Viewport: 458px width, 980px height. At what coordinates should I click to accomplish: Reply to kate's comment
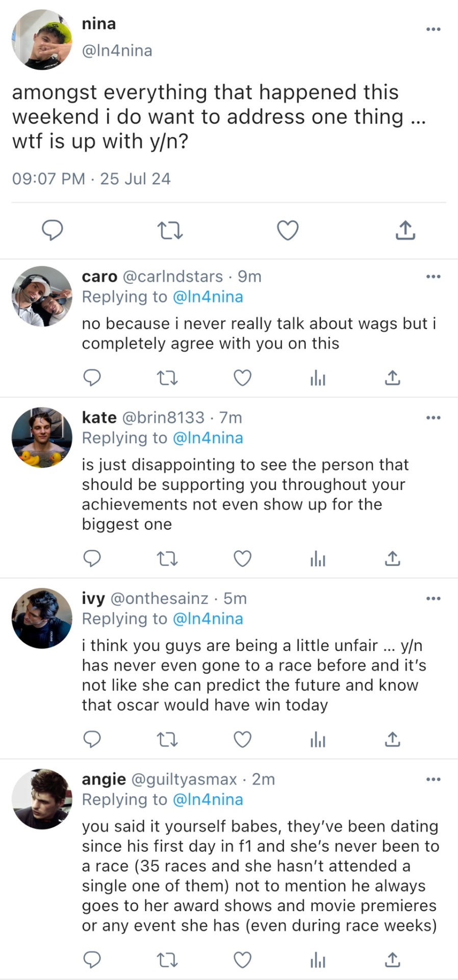pyautogui.click(x=92, y=558)
